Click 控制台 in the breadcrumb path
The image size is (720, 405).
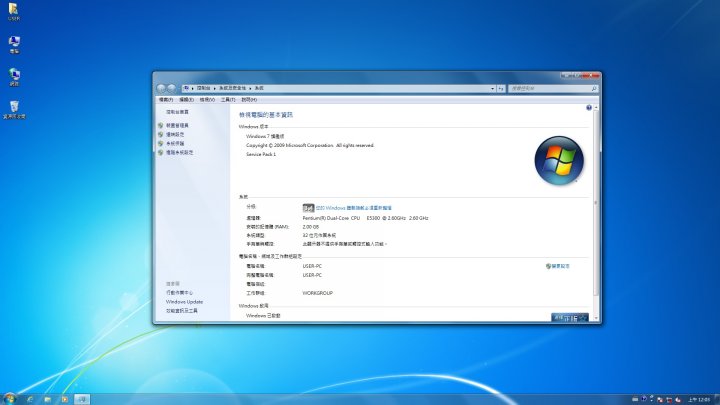(x=203, y=88)
